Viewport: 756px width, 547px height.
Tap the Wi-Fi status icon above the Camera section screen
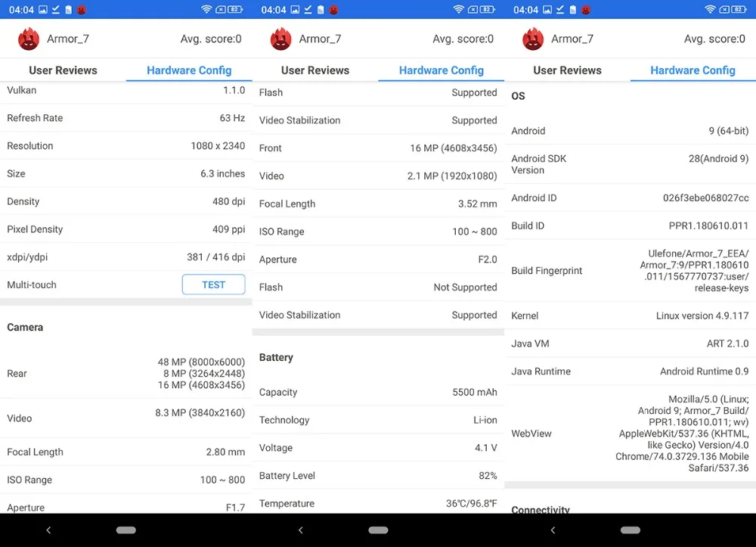coord(206,10)
